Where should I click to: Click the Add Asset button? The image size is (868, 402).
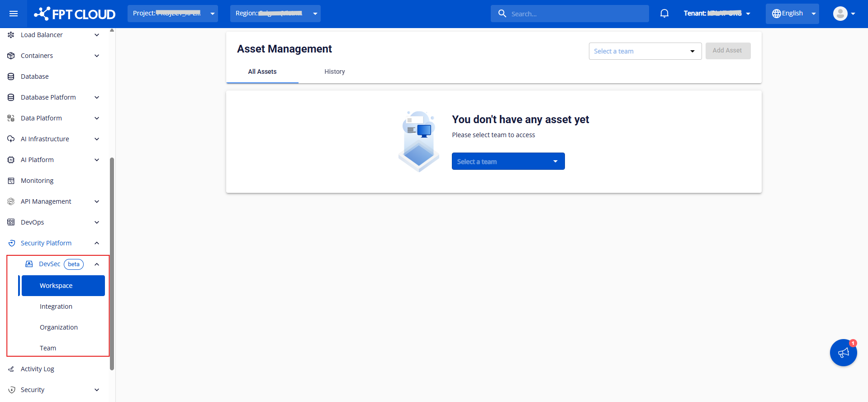(x=728, y=51)
